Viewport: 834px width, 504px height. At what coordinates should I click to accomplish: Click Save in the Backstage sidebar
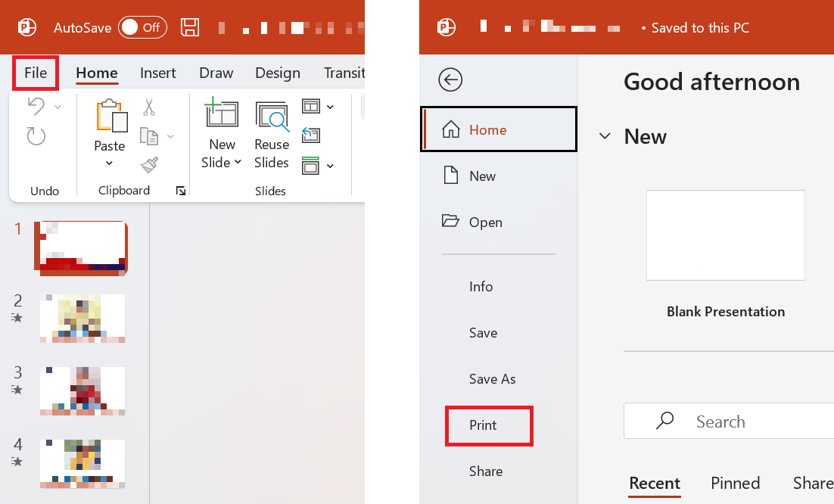click(483, 333)
